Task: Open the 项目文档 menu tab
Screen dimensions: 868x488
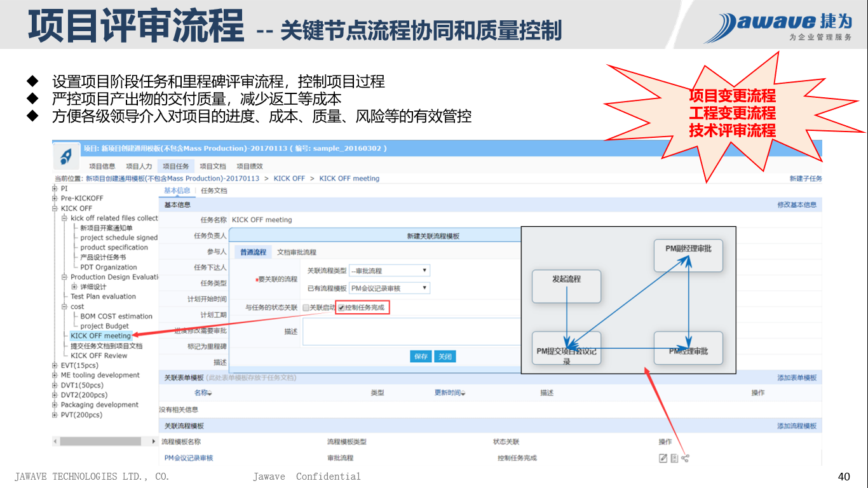Action: 213,166
